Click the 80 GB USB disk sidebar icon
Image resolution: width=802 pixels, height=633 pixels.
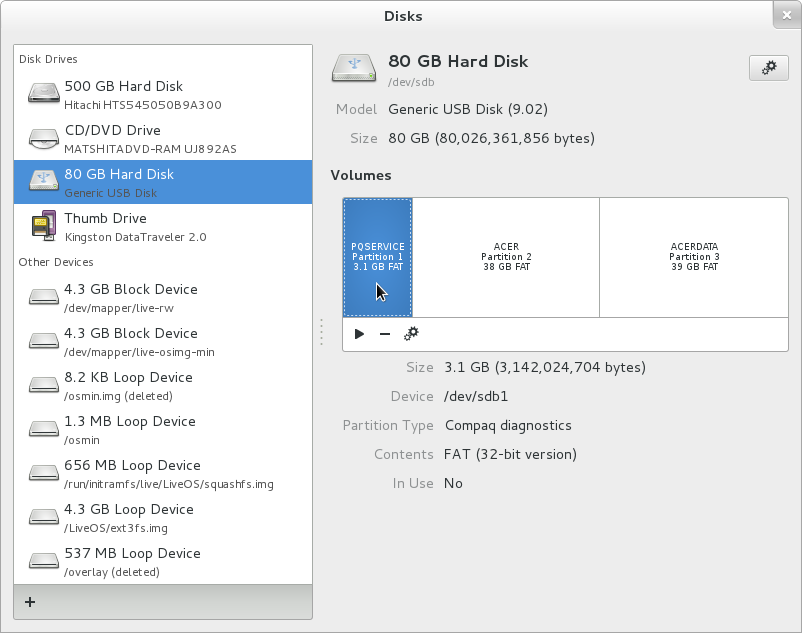(43, 180)
